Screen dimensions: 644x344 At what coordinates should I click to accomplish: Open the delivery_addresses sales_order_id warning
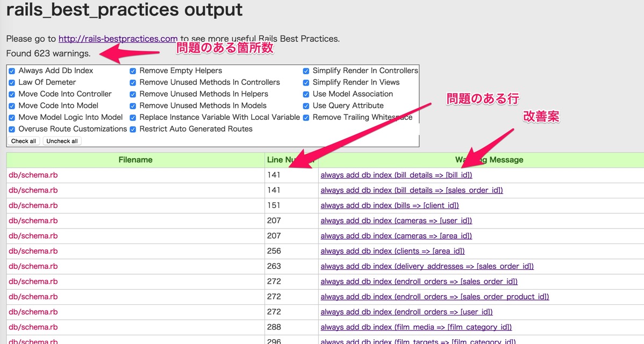point(426,266)
